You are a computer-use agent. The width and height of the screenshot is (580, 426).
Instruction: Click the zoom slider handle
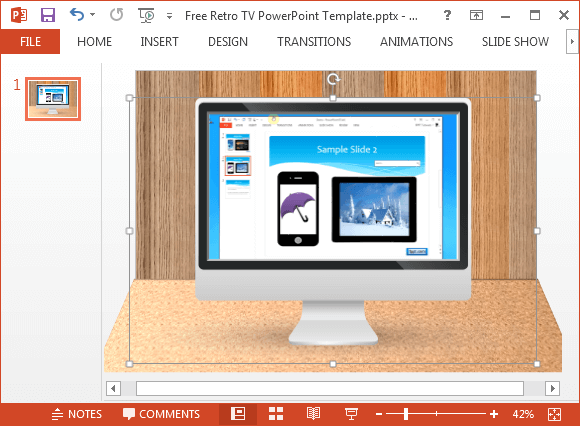[x=406, y=414]
